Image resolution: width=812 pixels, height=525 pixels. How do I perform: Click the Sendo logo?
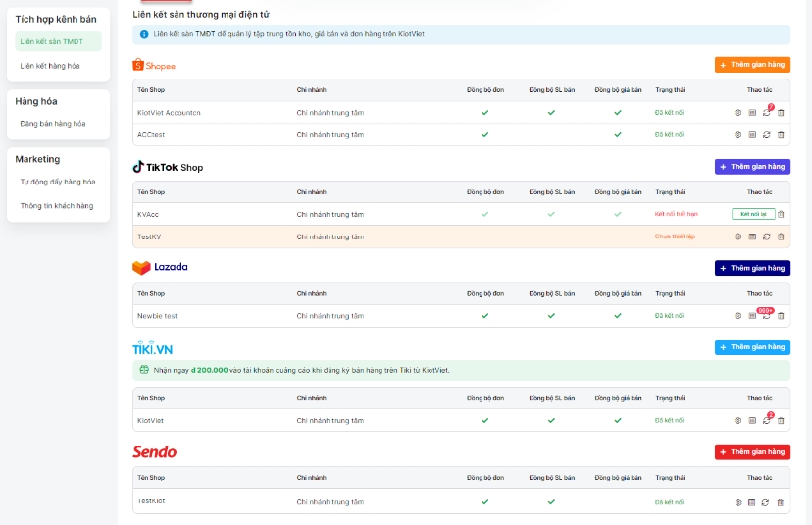click(154, 452)
